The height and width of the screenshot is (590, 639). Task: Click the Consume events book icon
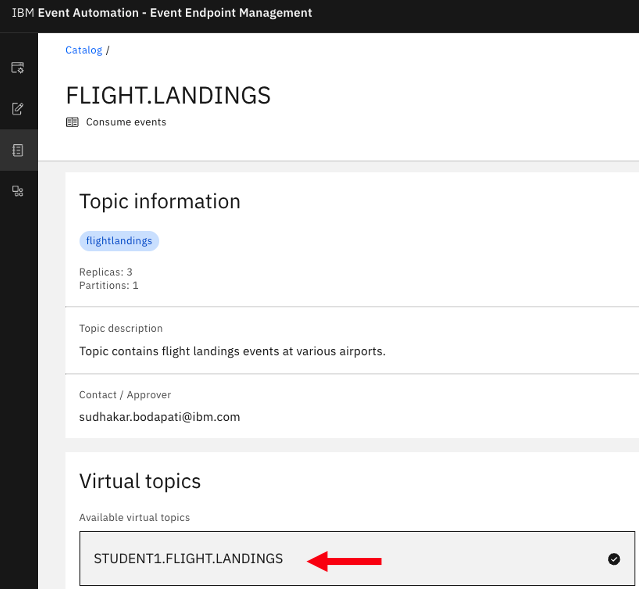[72, 122]
